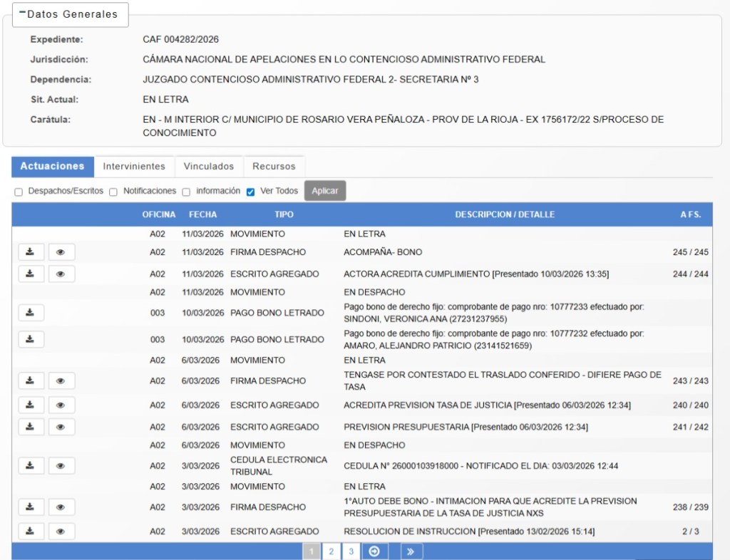Collapse the Datos Generales section
Image resolution: width=730 pixels, height=560 pixels.
pos(70,14)
